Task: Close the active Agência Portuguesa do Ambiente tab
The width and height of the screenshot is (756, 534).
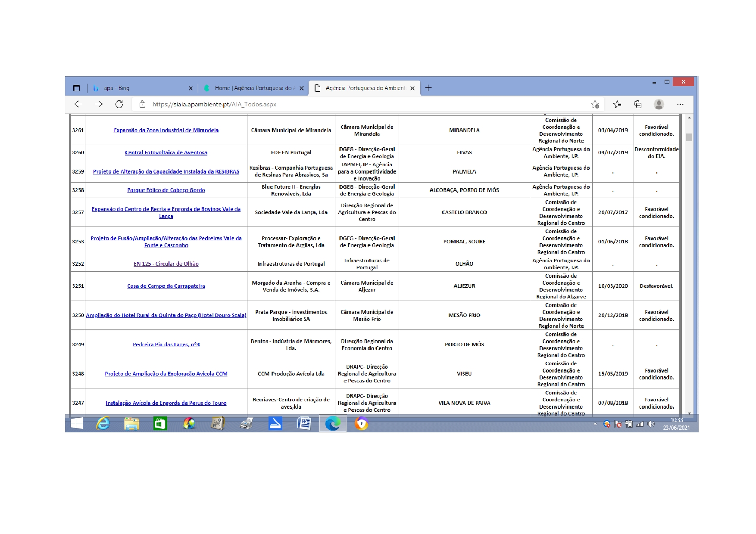Action: (x=412, y=88)
